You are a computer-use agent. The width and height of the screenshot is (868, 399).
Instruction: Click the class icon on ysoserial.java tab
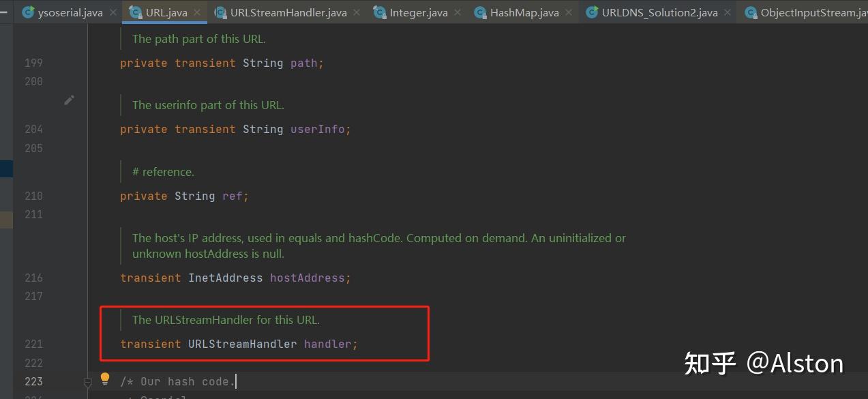point(28,12)
